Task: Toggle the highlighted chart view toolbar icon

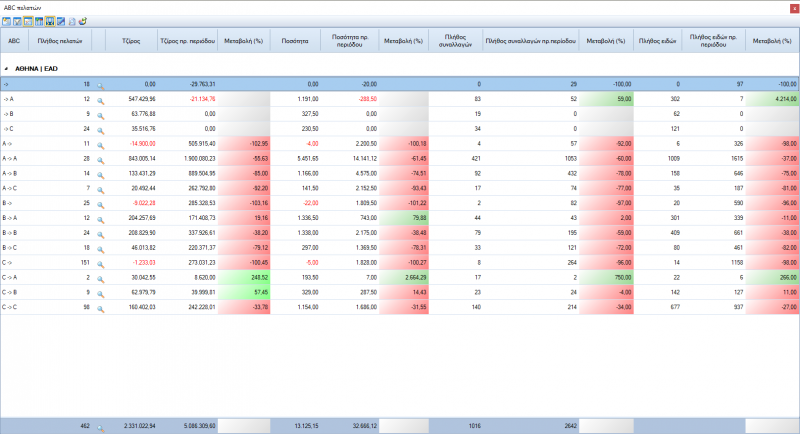Action: (x=28, y=21)
